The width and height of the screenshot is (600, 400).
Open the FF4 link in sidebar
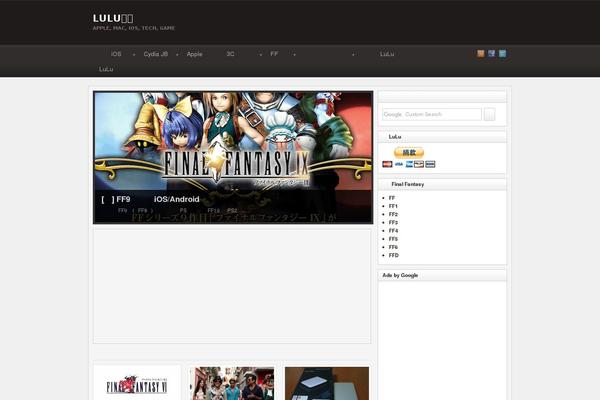[x=393, y=231]
